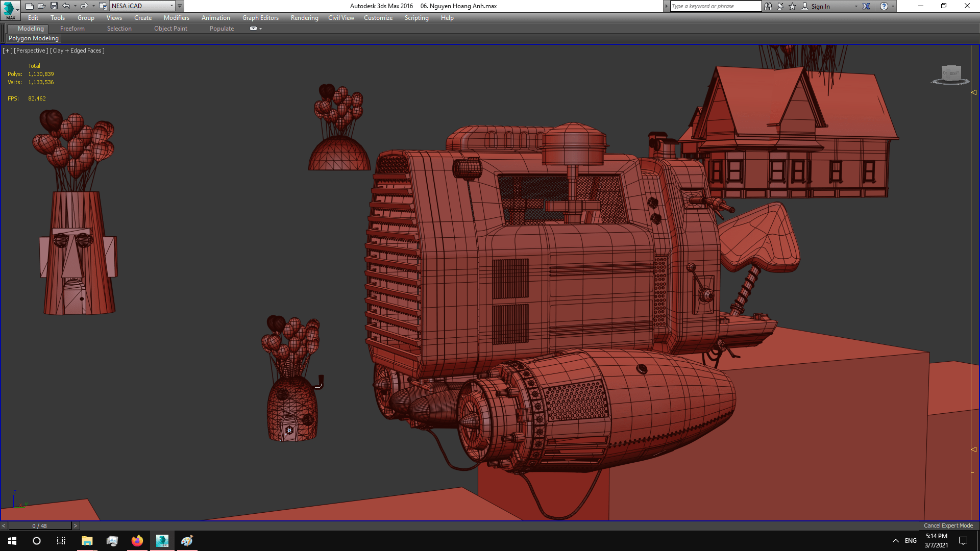Toggle the ribbon minimize panel button
Screen dimensions: 980x551
253,29
